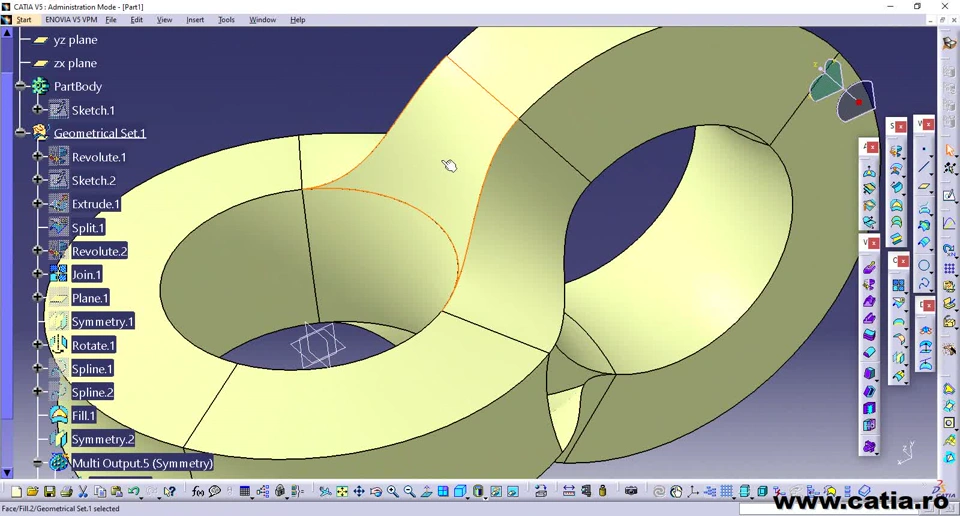The width and height of the screenshot is (960, 516).
Task: Click the Measure Inertia weight icon
Action: coord(602,491)
